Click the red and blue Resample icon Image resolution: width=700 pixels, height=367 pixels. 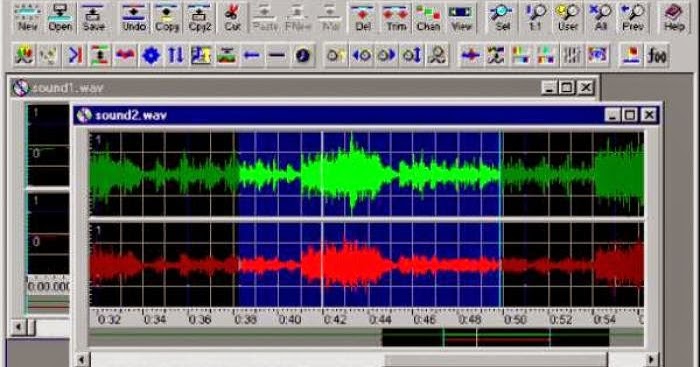(x=631, y=55)
